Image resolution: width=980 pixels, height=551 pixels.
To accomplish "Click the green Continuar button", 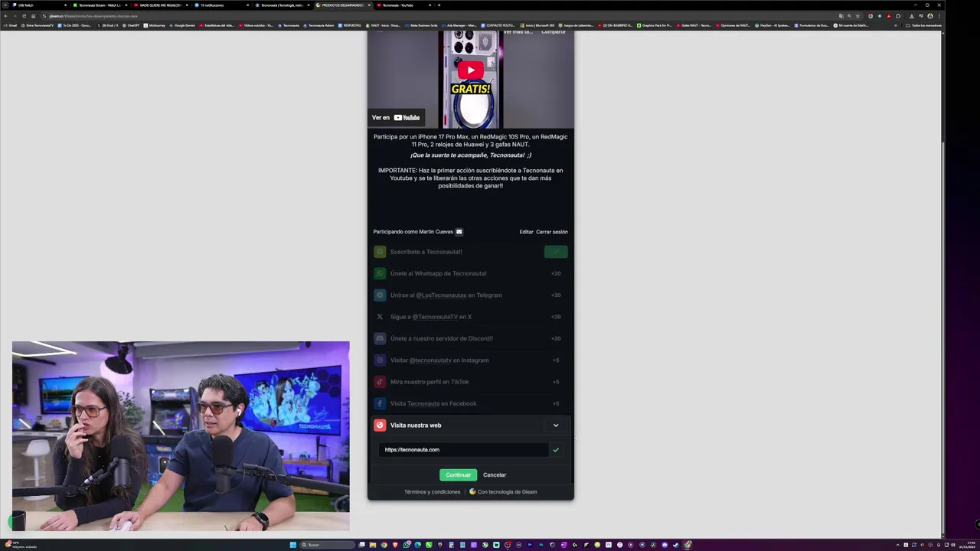I will click(458, 475).
